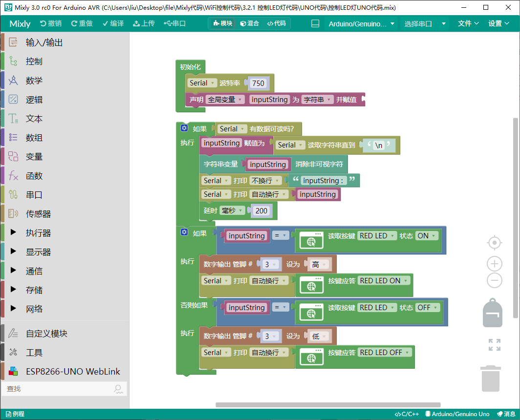Open the backpack icon

[493, 313]
